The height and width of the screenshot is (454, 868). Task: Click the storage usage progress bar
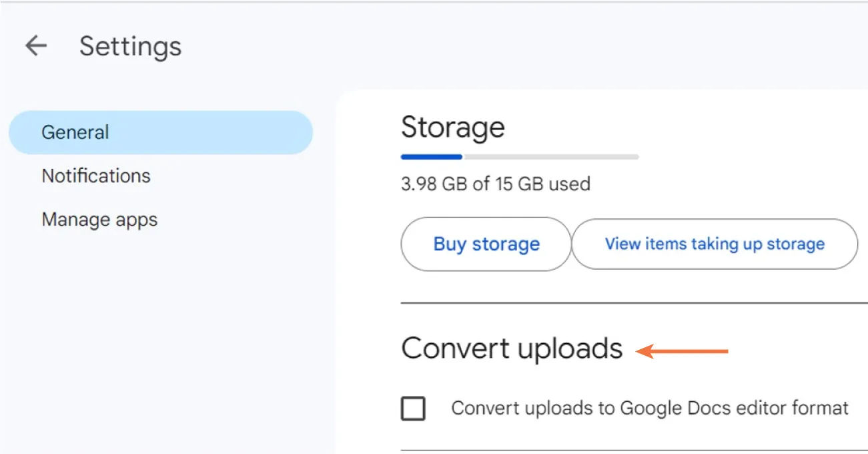519,157
